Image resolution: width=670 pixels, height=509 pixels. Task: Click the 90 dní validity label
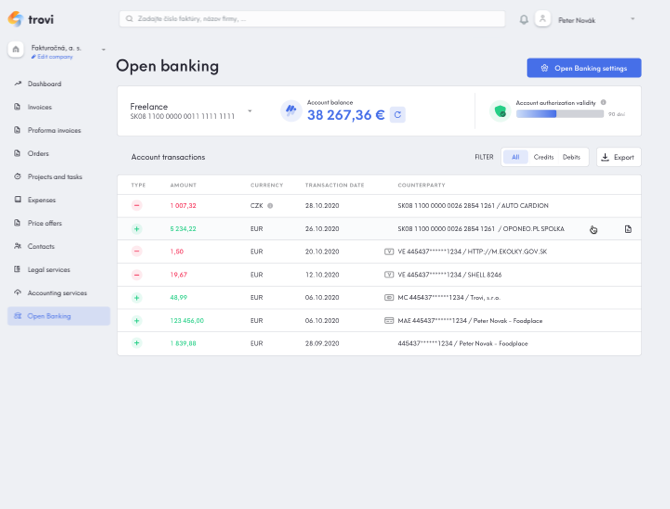click(617, 114)
